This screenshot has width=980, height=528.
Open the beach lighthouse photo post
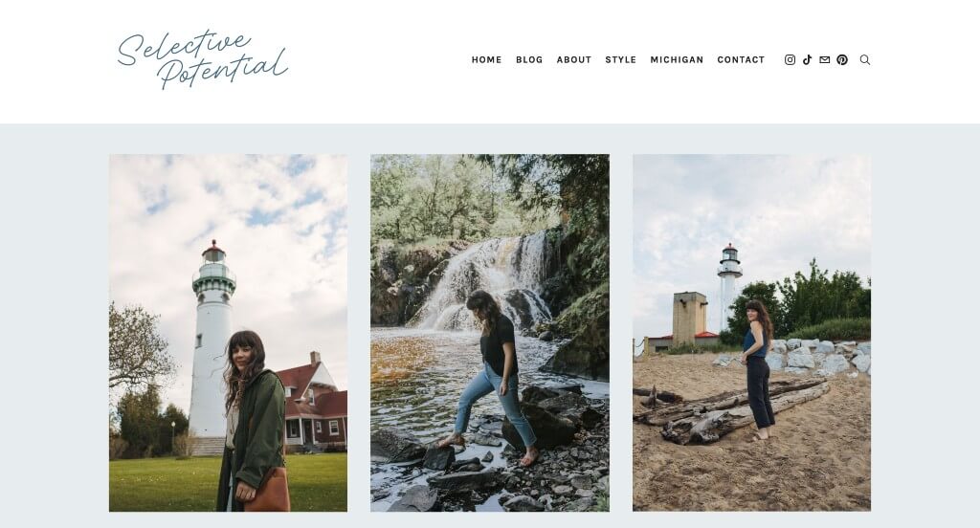pos(751,333)
